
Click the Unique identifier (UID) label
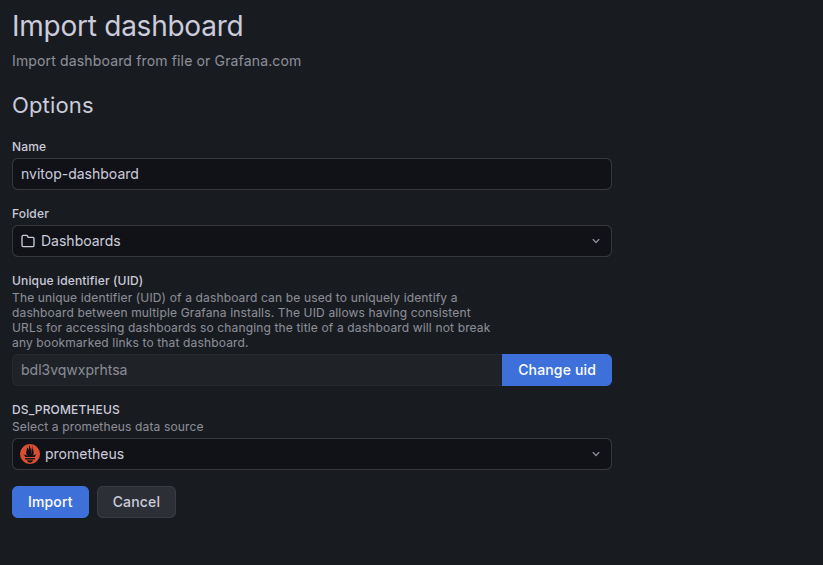pos(78,281)
